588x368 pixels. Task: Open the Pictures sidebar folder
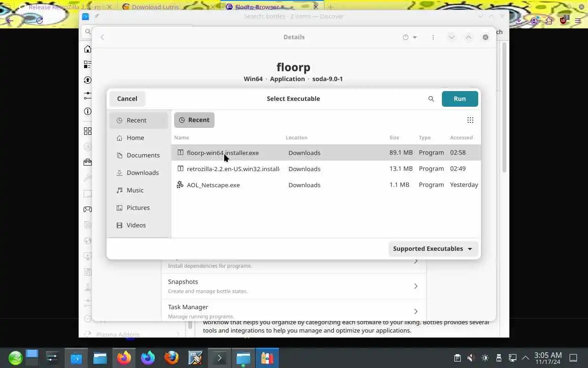[x=139, y=208]
